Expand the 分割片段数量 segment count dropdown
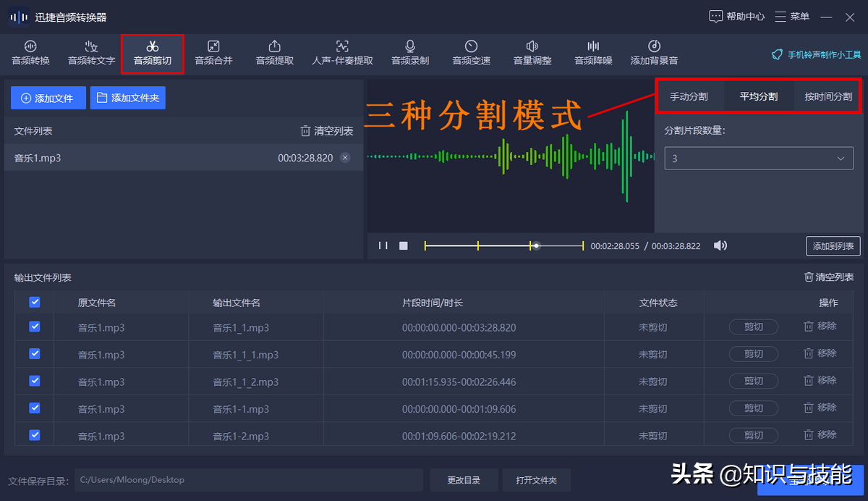Screen dimensions: 868x501 point(759,158)
